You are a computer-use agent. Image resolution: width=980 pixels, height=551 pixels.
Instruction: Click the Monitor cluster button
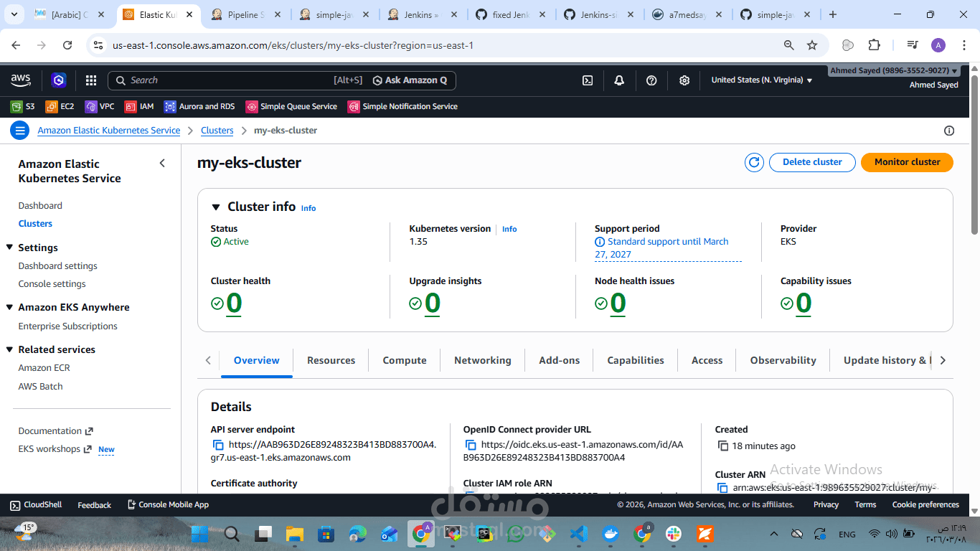pyautogui.click(x=908, y=162)
